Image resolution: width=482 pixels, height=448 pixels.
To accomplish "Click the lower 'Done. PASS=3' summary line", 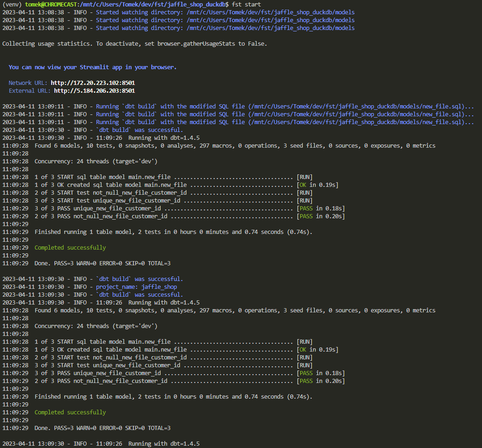I will tap(102, 428).
